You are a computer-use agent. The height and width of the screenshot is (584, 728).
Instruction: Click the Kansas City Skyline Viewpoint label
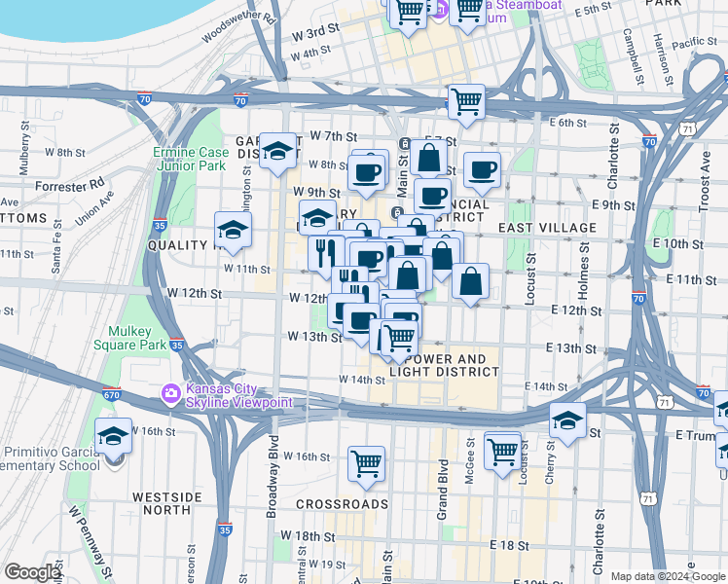coord(239,395)
